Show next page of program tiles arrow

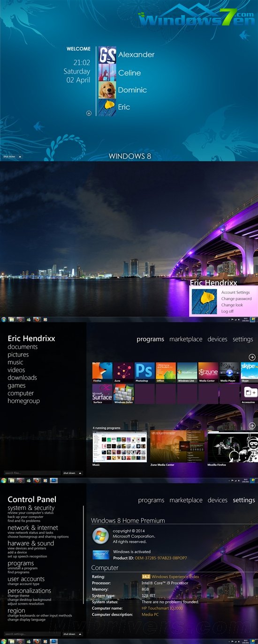click(x=252, y=357)
